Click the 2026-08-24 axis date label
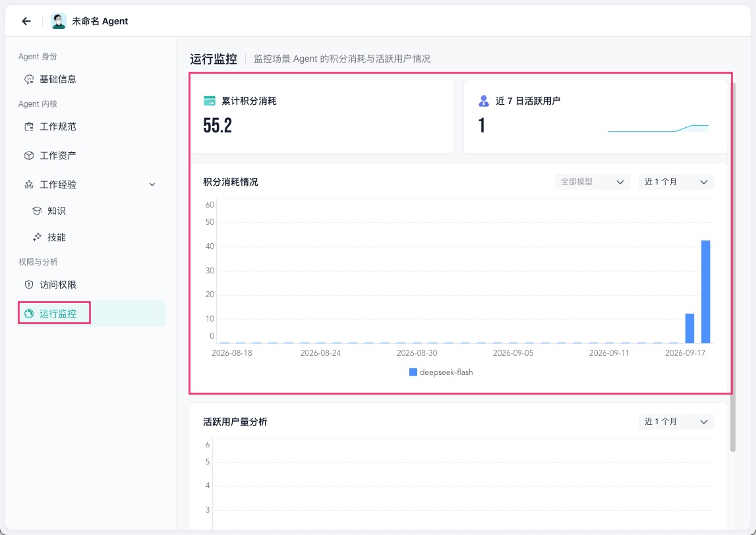Image resolution: width=756 pixels, height=535 pixels. tap(320, 353)
